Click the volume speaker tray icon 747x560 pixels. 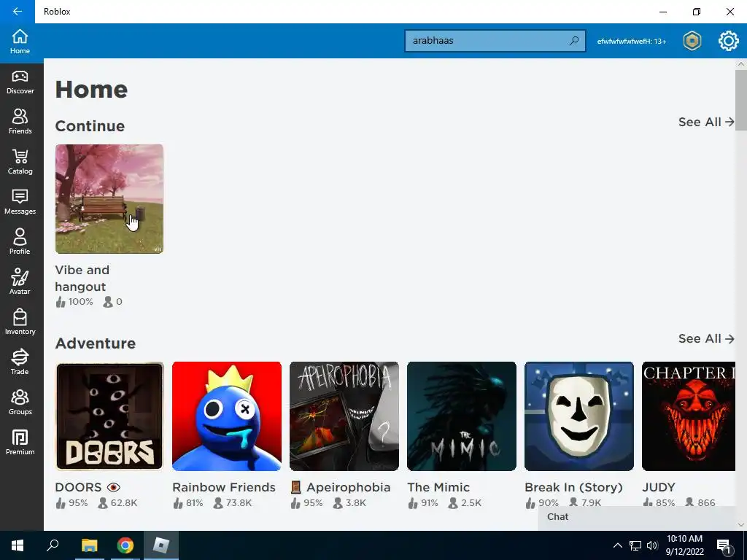[x=652, y=545]
